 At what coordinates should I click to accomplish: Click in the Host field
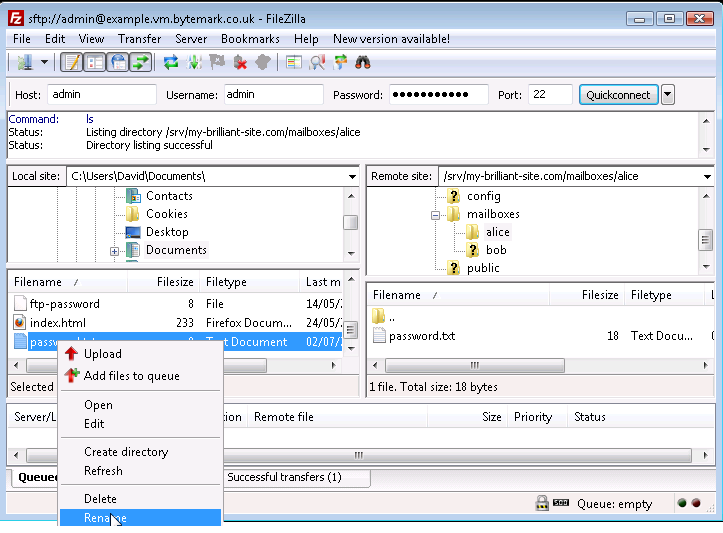point(102,95)
